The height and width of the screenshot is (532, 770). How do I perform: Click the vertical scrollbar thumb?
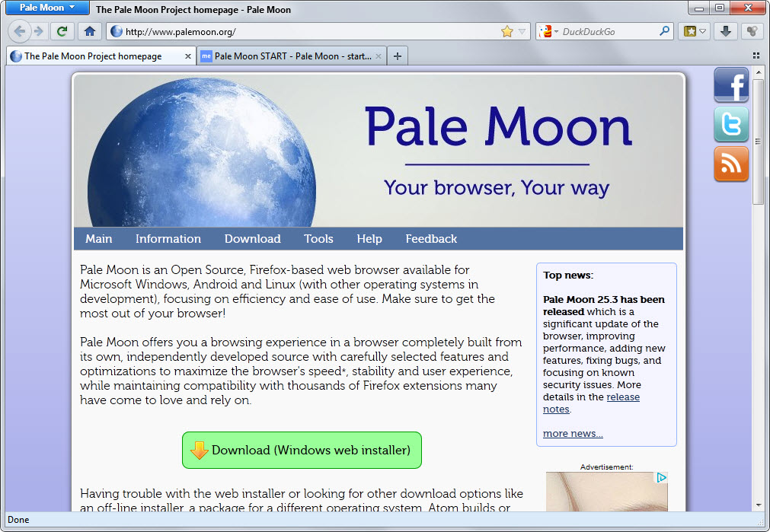[759, 142]
